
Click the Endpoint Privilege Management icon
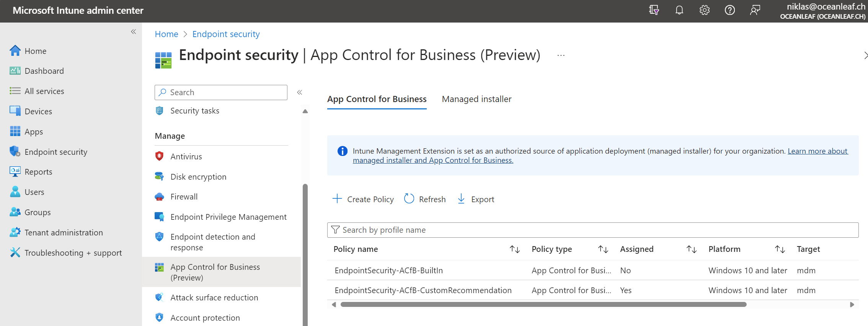pyautogui.click(x=160, y=217)
